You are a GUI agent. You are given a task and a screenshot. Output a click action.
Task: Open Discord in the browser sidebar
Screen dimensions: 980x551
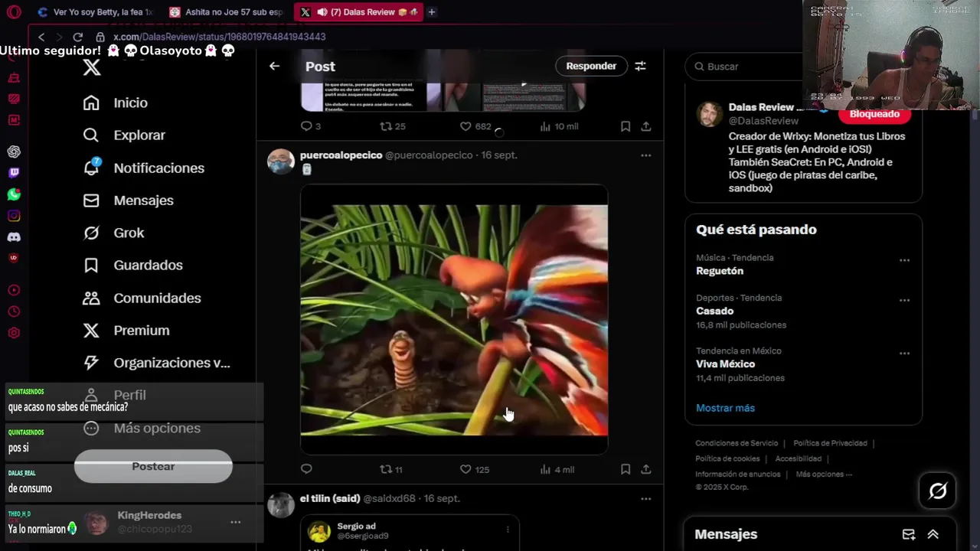click(x=14, y=237)
